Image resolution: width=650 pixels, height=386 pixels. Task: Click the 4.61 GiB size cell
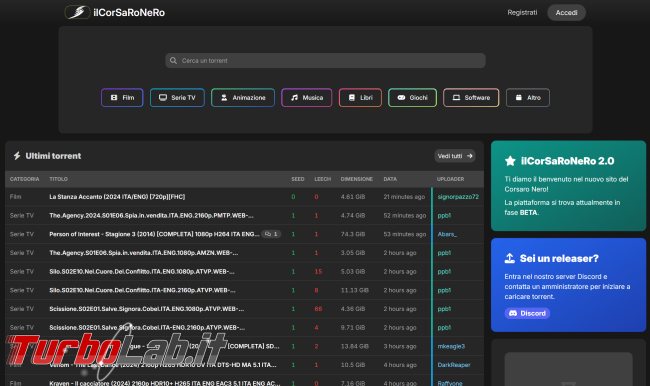coord(353,197)
